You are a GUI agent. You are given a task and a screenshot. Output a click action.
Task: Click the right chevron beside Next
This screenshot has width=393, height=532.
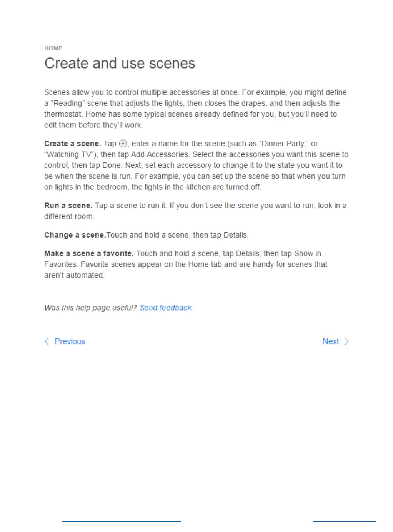pyautogui.click(x=346, y=341)
